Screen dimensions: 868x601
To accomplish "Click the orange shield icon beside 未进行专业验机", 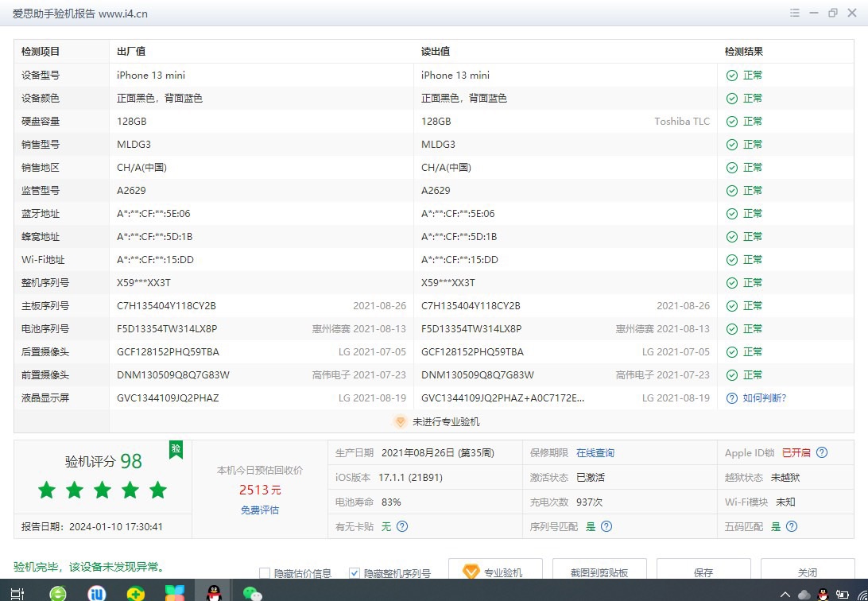I will coord(400,421).
